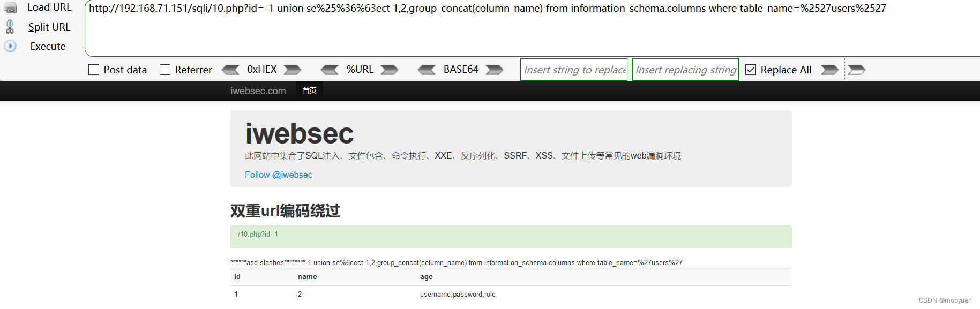The height and width of the screenshot is (309, 980).
Task: Click the Execute play icon
Action: point(10,46)
